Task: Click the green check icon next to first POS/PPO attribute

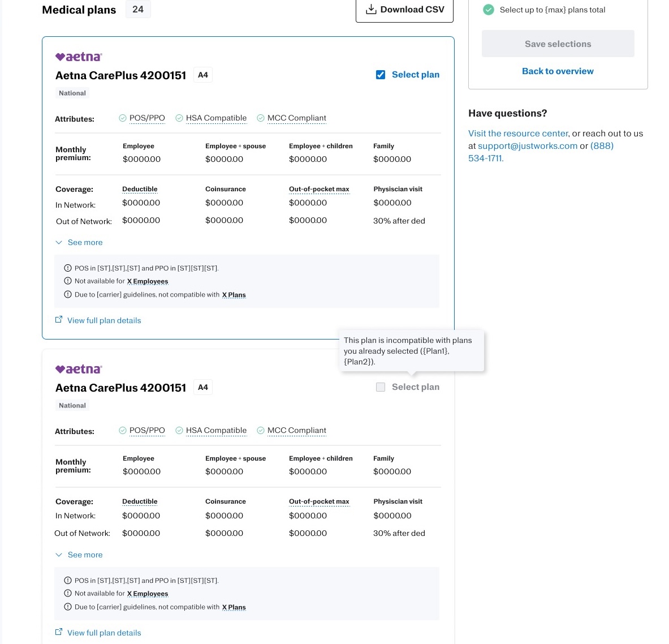Action: (123, 118)
